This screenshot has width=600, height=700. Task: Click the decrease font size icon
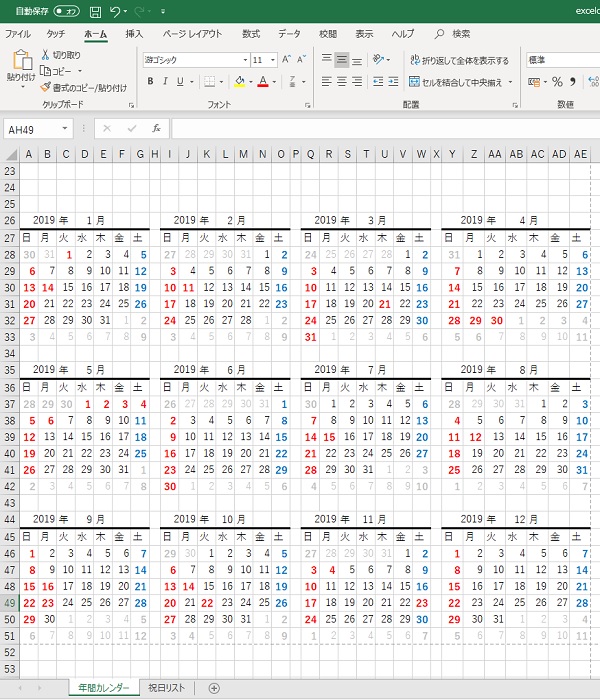coord(302,59)
